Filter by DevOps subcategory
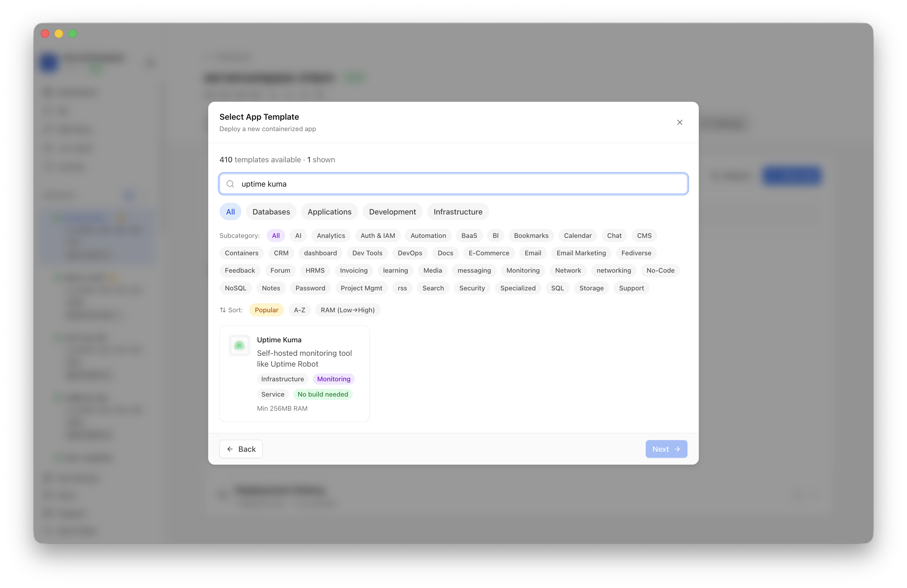Image resolution: width=907 pixels, height=588 pixels. point(410,253)
